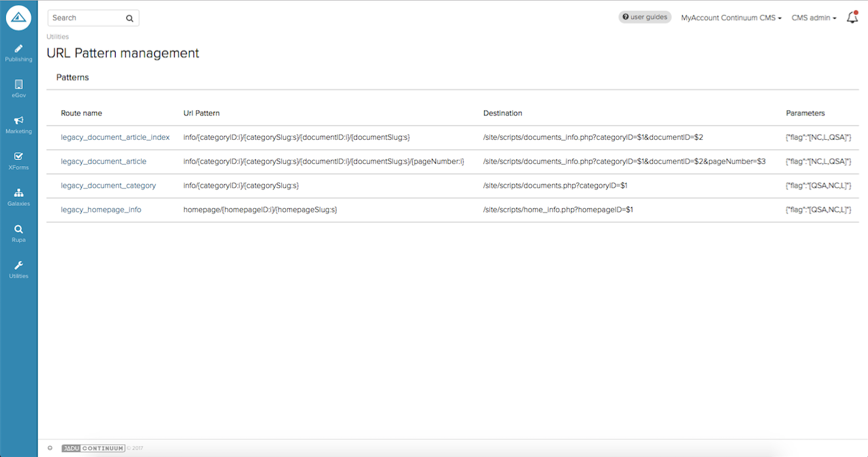Viewport: 868px width, 457px height.
Task: Open the user guides button
Action: click(x=645, y=17)
